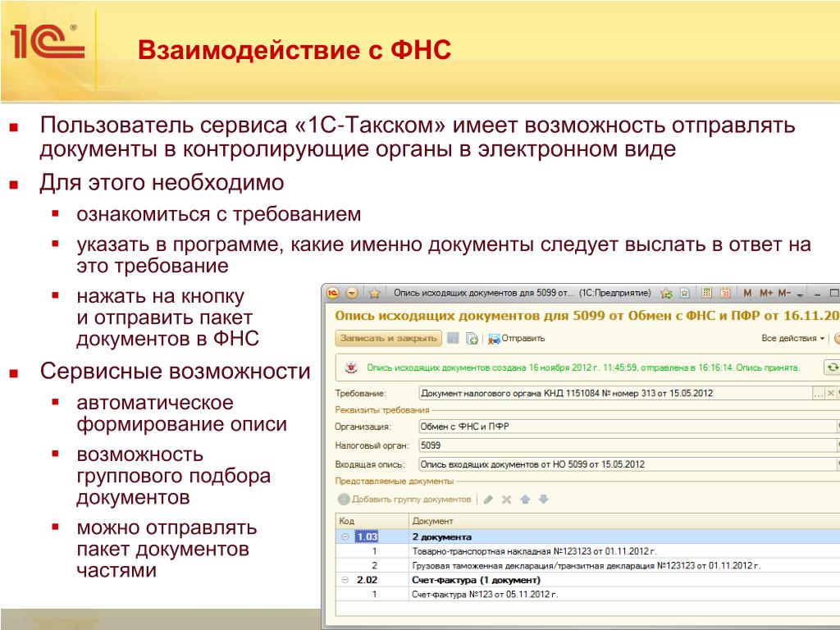This screenshot has height=630, width=840.
Task: Select the 2.02 code cell
Action: (x=367, y=580)
